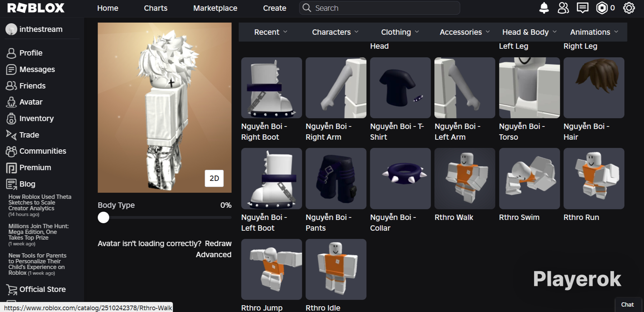Select Nguyễn Boi Left Arm thumbnail
Viewport: 644px width, 312px height.
(x=465, y=88)
